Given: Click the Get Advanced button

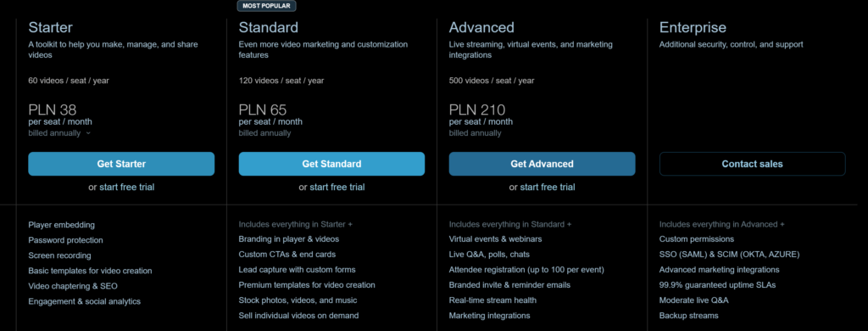Looking at the screenshot, I should (x=542, y=164).
